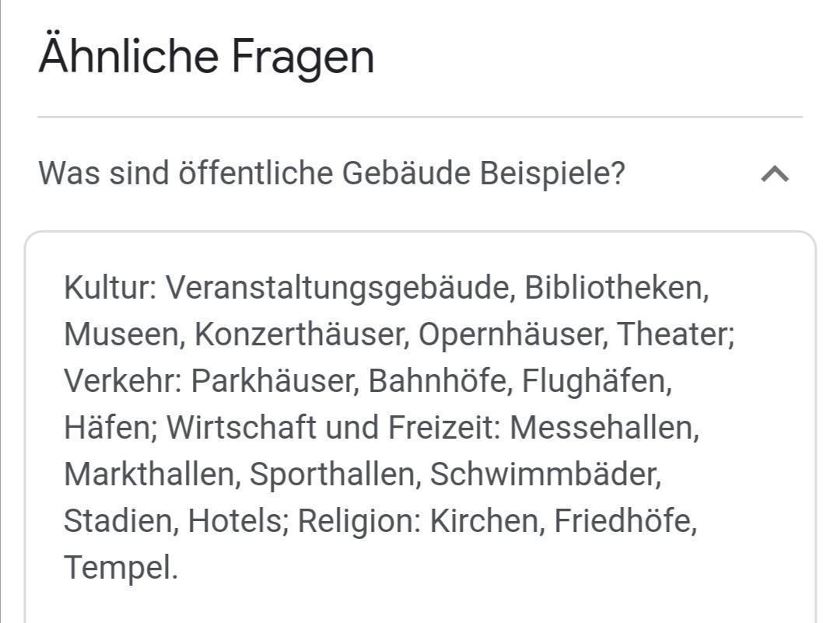Click the word "Museen" in the answer
Viewport: 840px width, 623px height.
[x=121, y=334]
